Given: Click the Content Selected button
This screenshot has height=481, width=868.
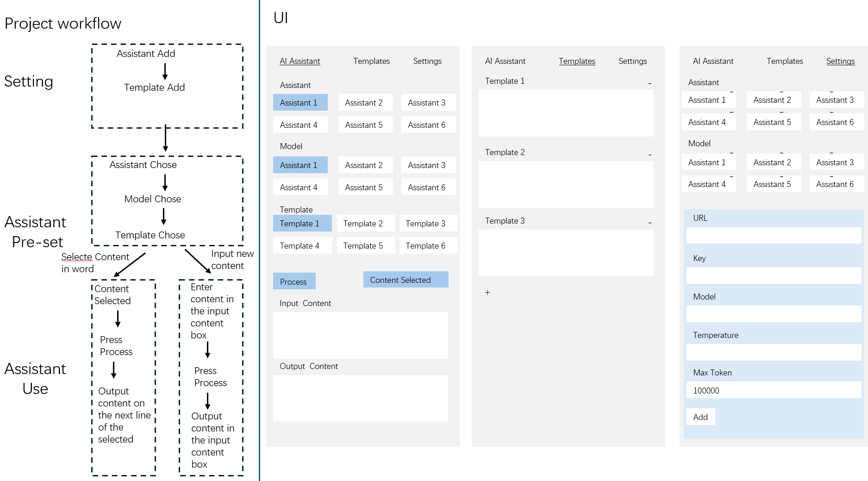Looking at the screenshot, I should (x=406, y=280).
